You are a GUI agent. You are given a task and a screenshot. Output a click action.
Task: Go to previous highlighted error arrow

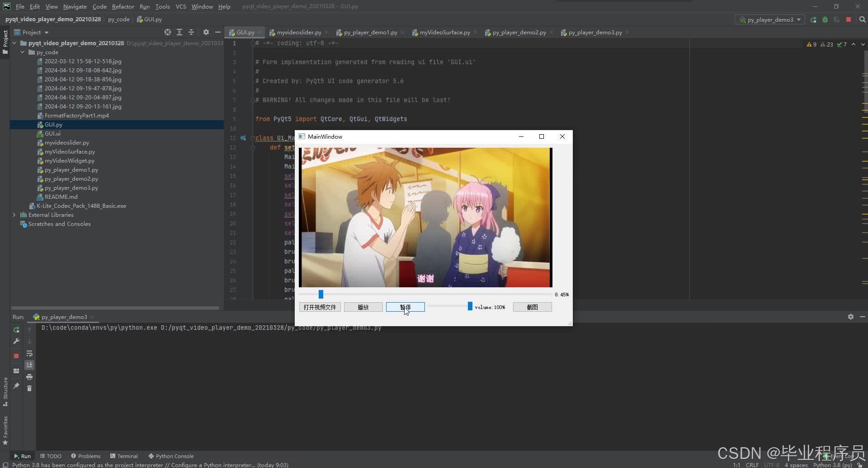coord(853,44)
